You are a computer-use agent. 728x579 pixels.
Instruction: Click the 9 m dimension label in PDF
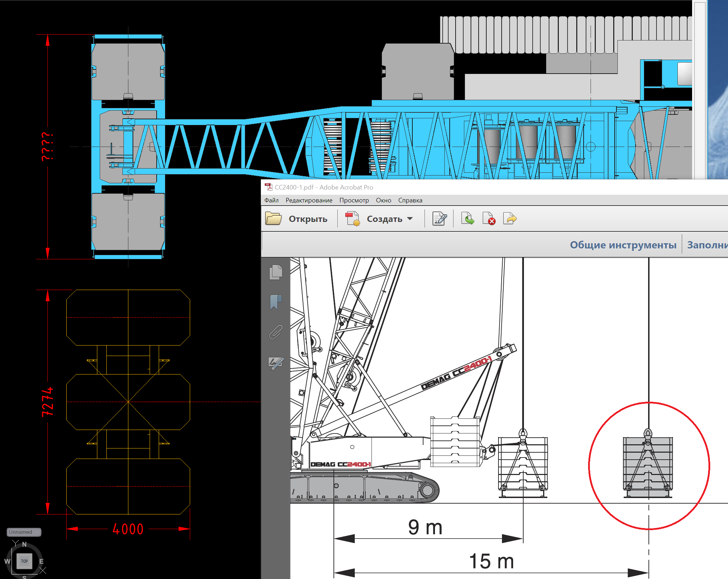point(425,527)
